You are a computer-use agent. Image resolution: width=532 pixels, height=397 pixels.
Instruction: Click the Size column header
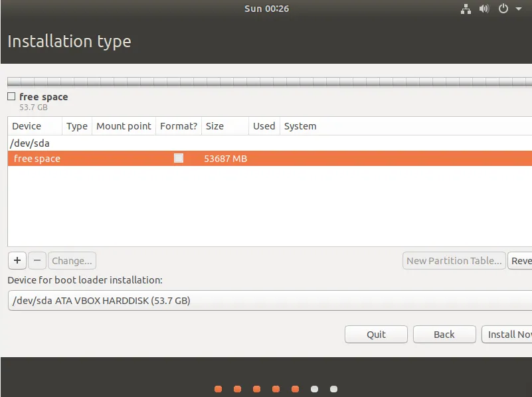[x=215, y=125]
